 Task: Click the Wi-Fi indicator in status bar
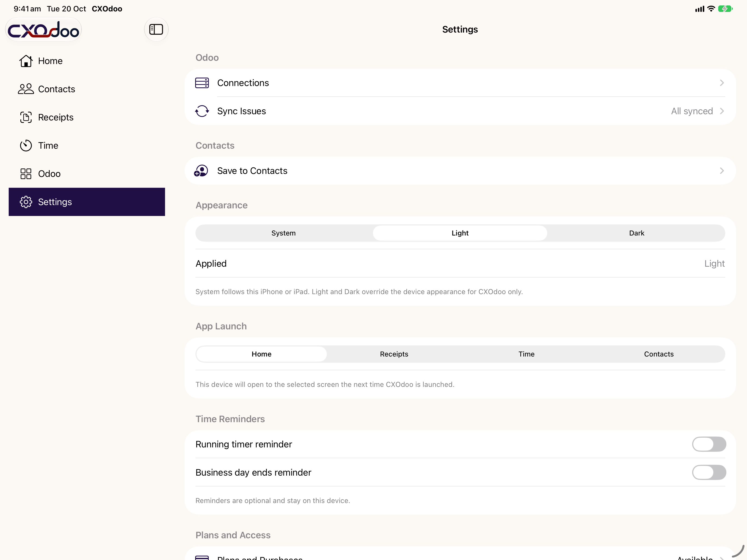pos(711,9)
